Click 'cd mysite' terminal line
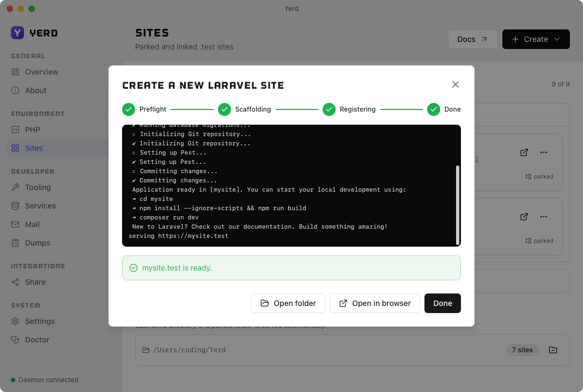583x392 pixels. (x=153, y=199)
